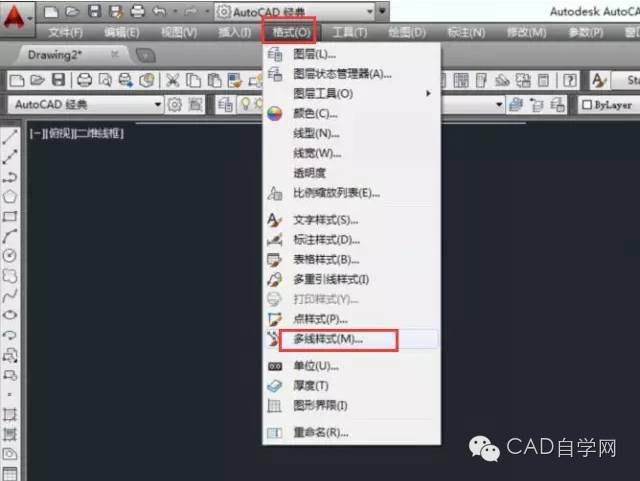
Task: Expand the quick access toolbar customize arrow
Action: [382, 11]
